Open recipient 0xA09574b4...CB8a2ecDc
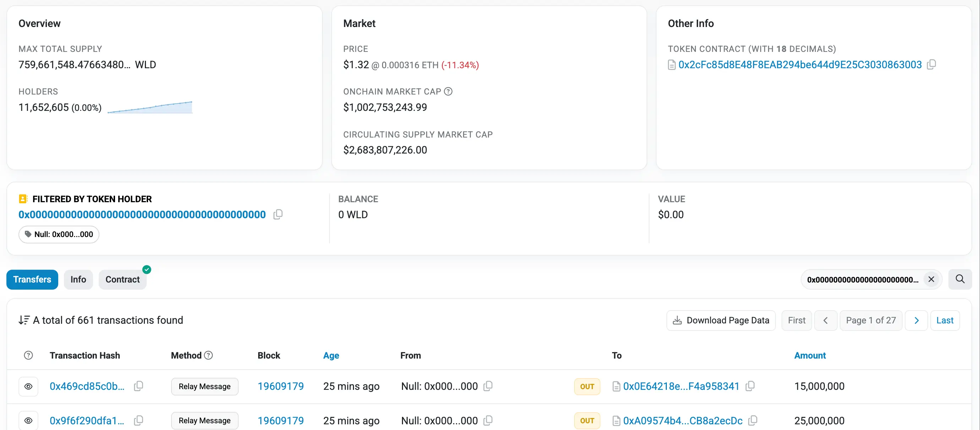 [x=682, y=420]
